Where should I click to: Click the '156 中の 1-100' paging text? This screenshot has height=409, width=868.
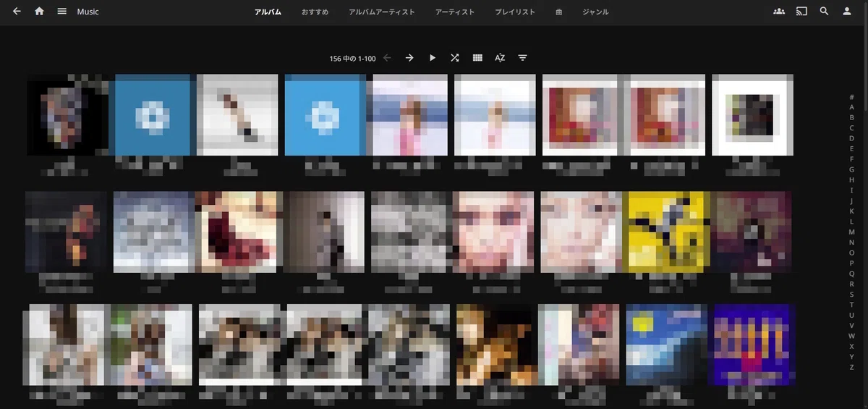click(352, 59)
